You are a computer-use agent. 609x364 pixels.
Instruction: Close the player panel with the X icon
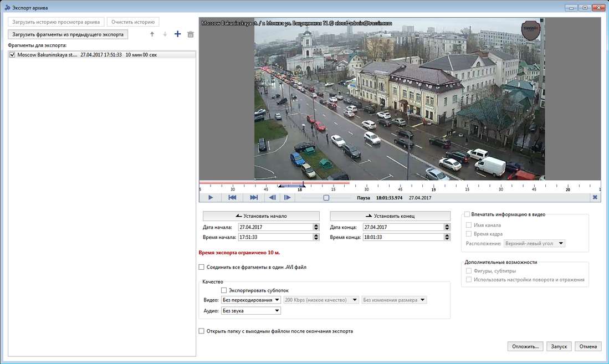tap(595, 197)
